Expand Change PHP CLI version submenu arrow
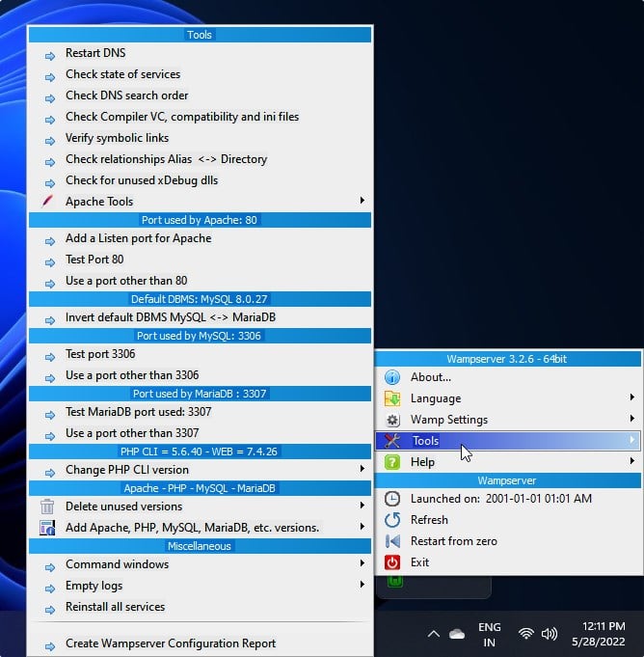Viewport: 644px width, 657px height. [x=362, y=469]
